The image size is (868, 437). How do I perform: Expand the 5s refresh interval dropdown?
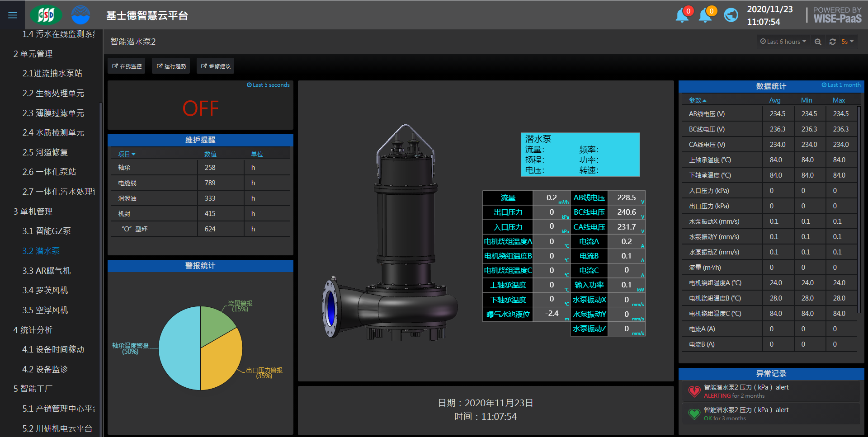point(847,42)
